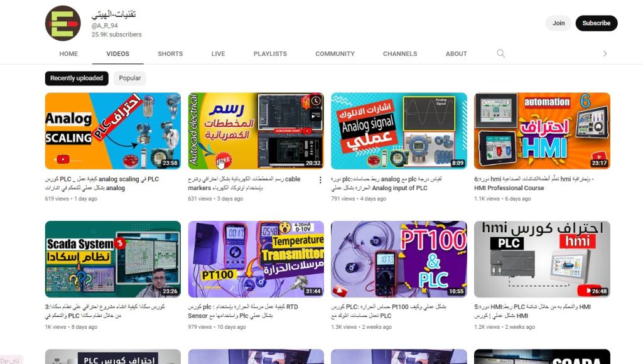643x364 pixels.
Task: Open the Playlists tab
Action: coord(270,54)
